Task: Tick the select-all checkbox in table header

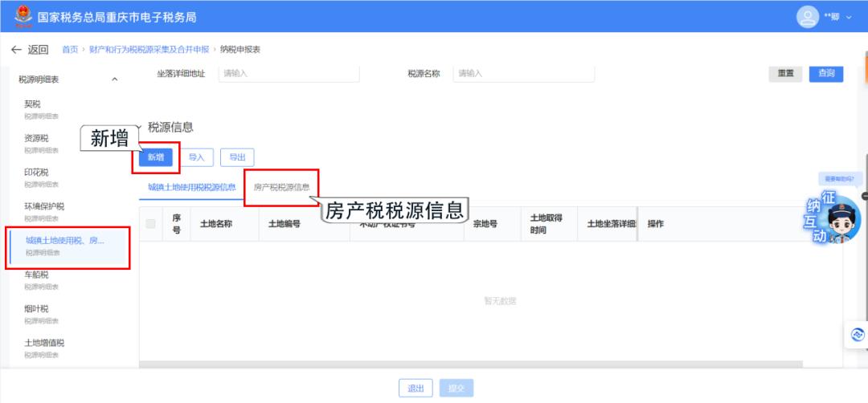Action: [x=150, y=224]
